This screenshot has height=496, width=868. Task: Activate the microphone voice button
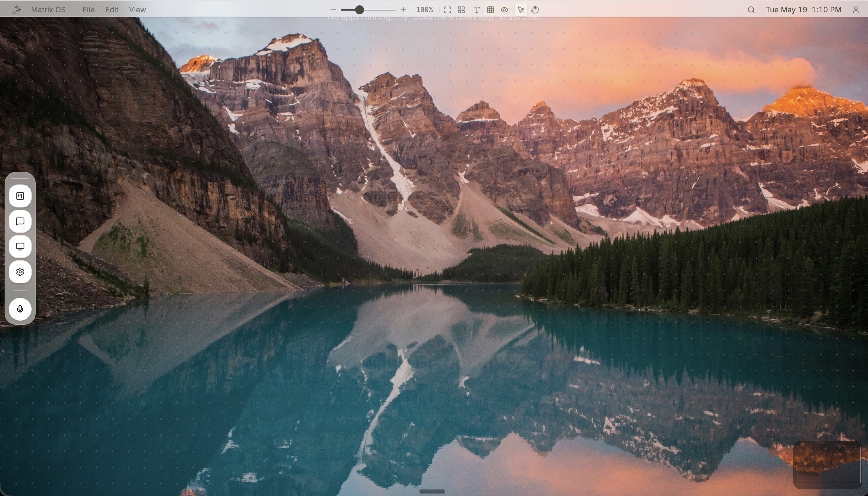click(20, 309)
